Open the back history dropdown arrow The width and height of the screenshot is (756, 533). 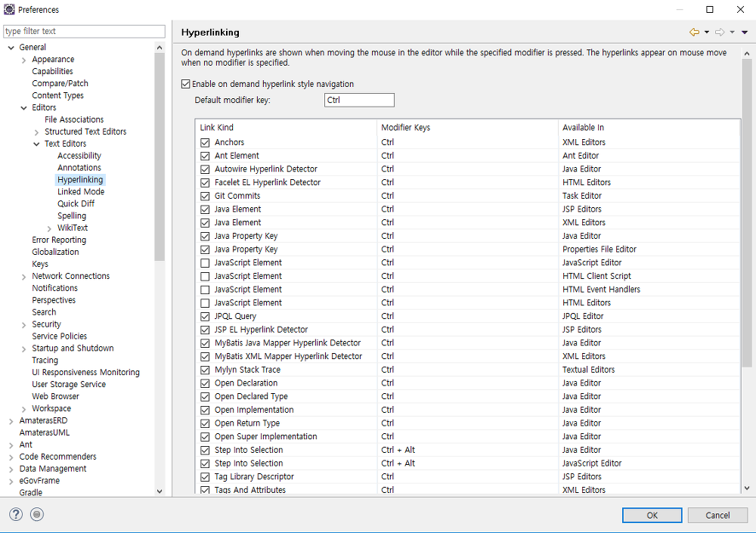707,33
